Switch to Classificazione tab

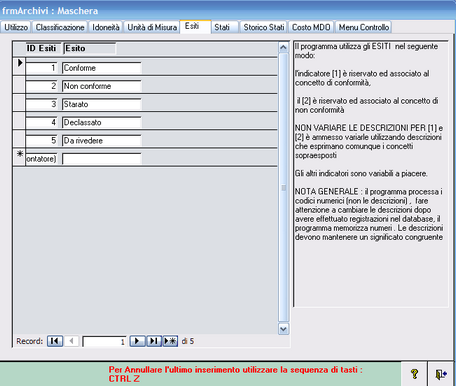point(60,27)
